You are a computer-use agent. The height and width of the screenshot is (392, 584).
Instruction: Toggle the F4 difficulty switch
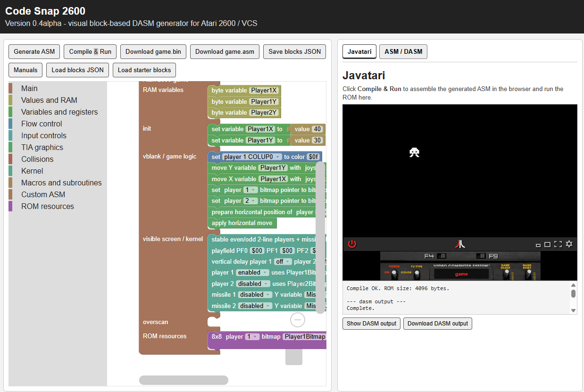(442, 256)
